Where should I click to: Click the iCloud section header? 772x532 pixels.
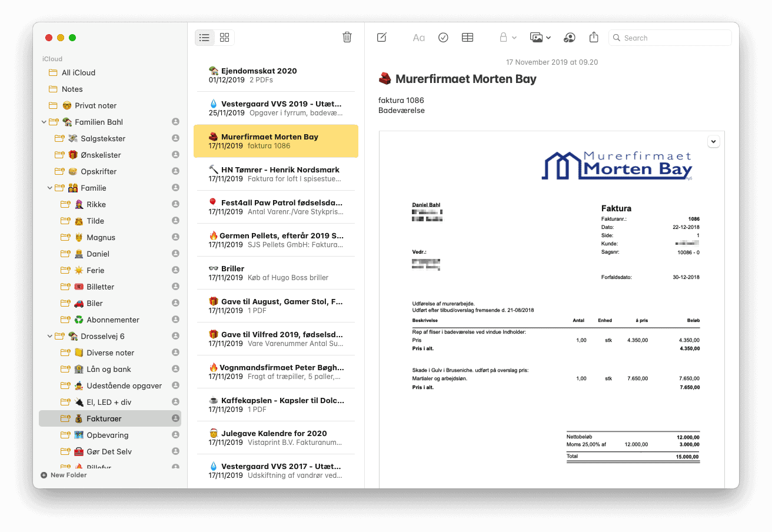[52, 59]
